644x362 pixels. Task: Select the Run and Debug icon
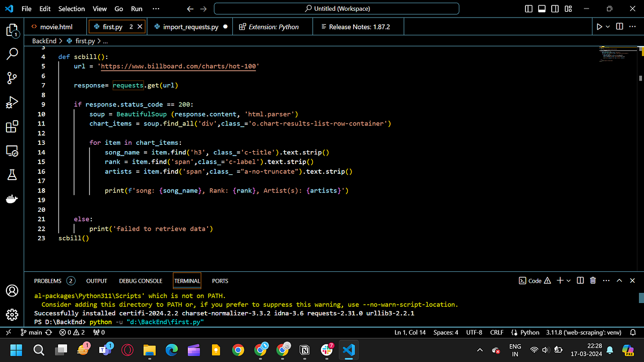(x=12, y=102)
